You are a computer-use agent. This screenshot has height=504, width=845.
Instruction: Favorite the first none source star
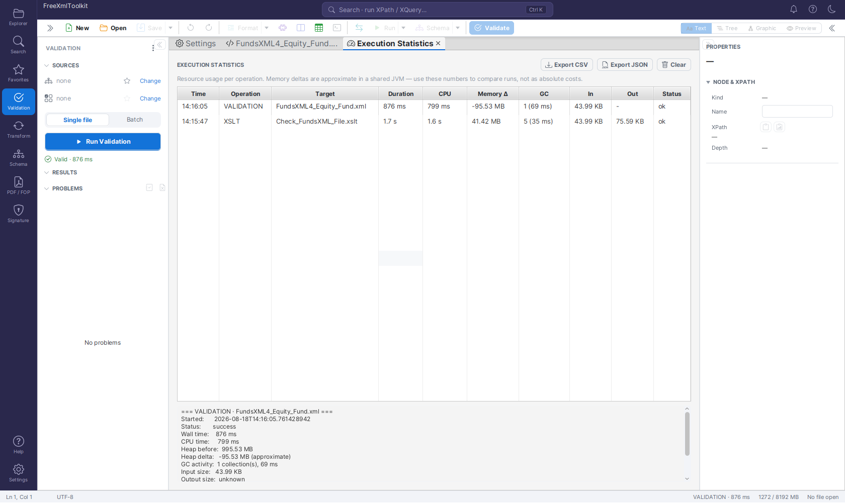pyautogui.click(x=127, y=81)
